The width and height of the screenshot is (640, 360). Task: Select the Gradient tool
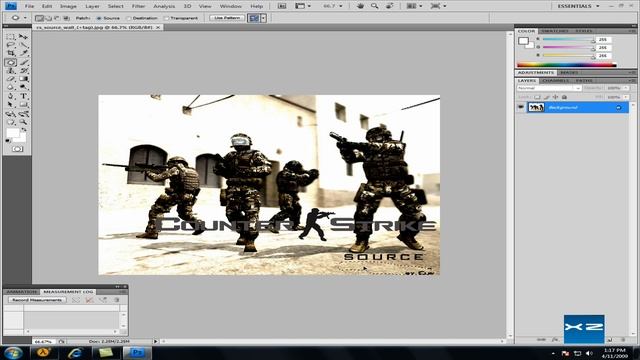click(x=23, y=79)
